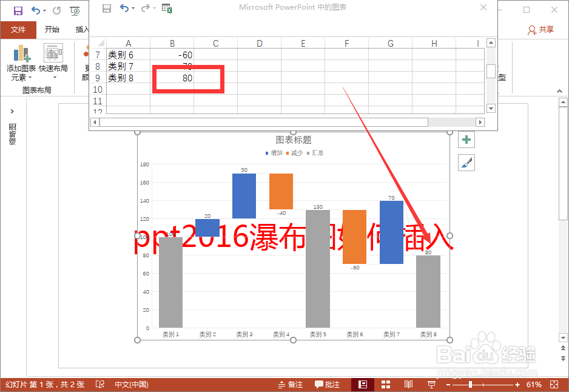Click the zoom slider handle
The height and width of the screenshot is (392, 569).
coord(470,384)
